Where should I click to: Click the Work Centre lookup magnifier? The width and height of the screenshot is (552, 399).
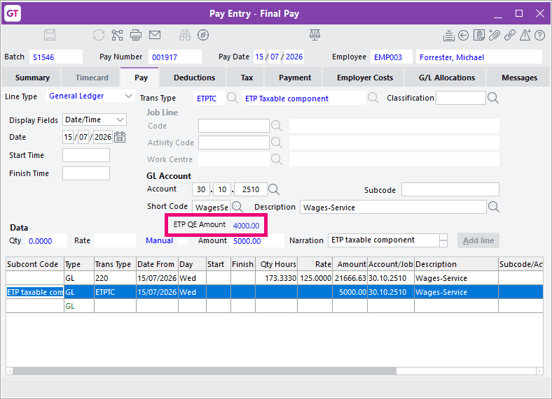click(x=276, y=159)
